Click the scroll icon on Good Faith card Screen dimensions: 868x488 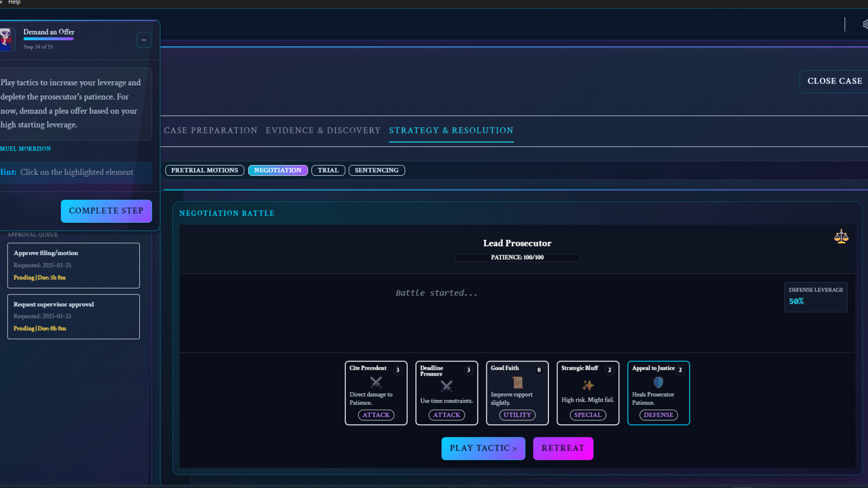click(517, 383)
